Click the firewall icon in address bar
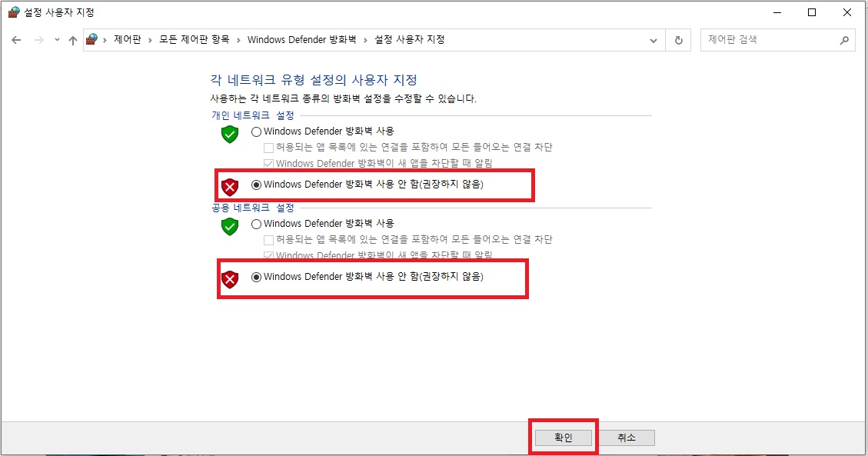 pos(92,39)
